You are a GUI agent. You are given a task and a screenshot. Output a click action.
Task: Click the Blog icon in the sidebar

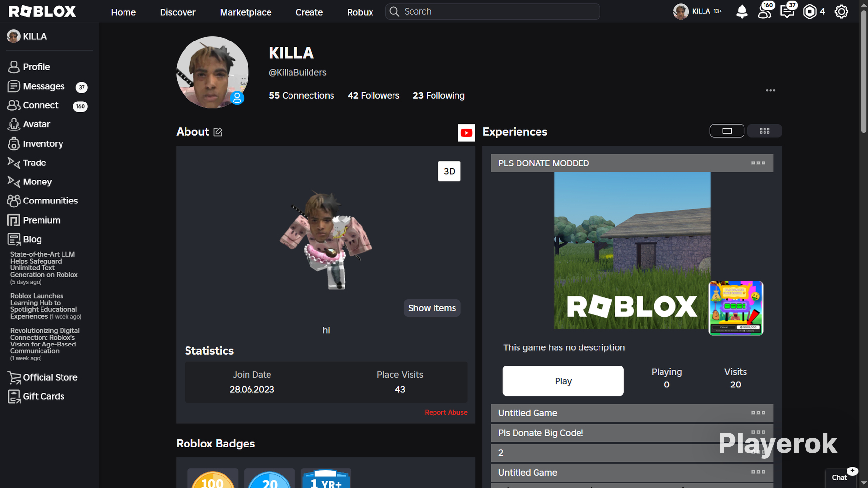click(x=14, y=239)
